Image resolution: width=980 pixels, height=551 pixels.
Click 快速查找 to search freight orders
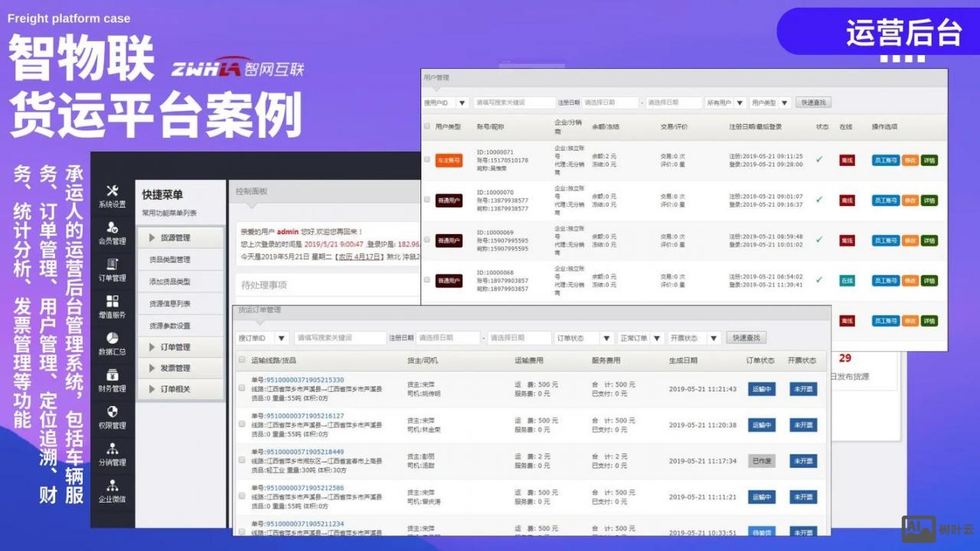tap(746, 337)
